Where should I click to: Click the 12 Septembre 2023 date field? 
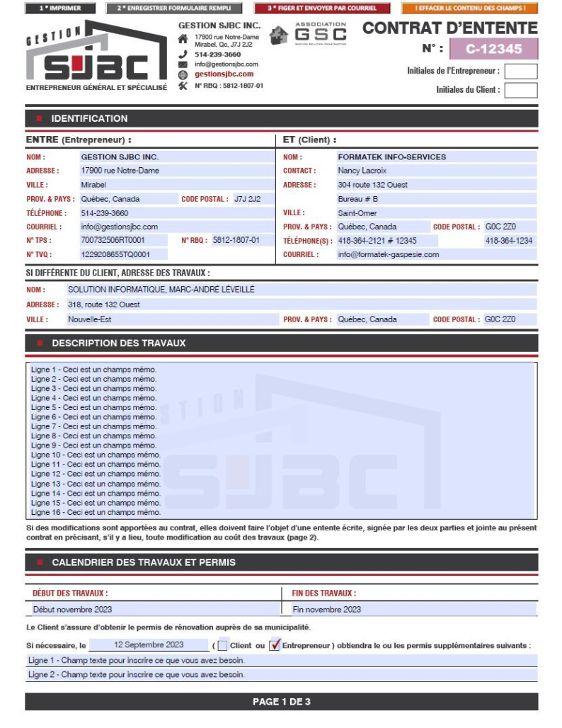click(x=149, y=645)
